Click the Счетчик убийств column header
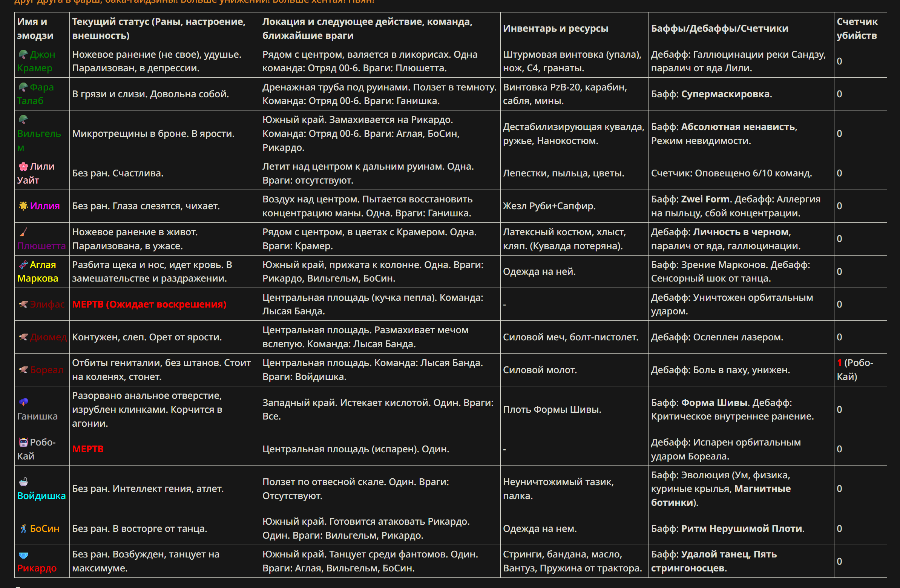900x588 pixels. [x=860, y=29]
